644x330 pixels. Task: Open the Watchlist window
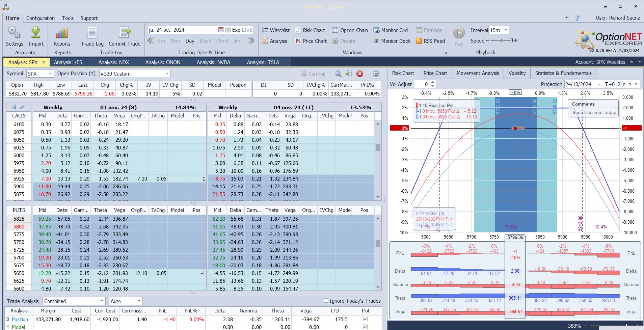click(x=276, y=30)
